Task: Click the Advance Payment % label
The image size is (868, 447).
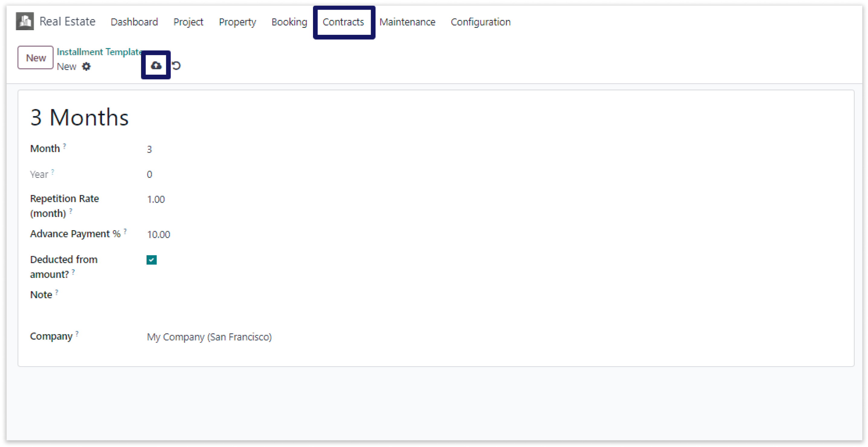Action: coord(75,233)
